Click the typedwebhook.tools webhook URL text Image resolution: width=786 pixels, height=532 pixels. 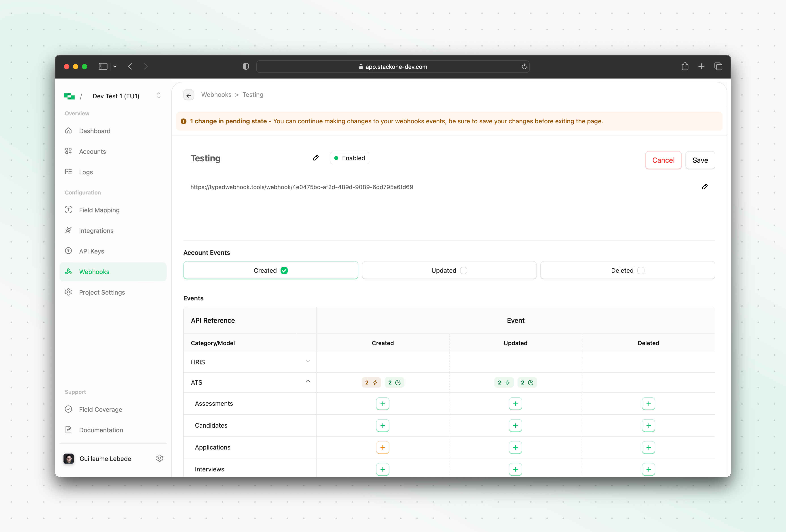[x=302, y=187]
